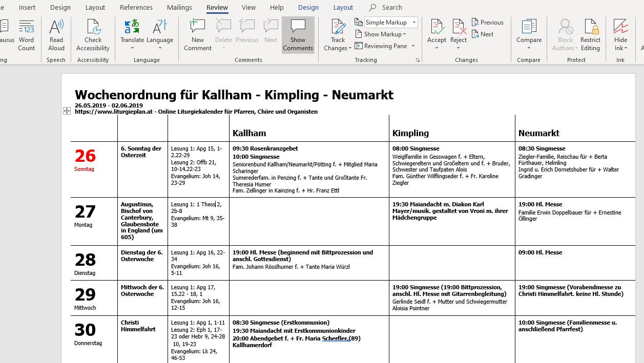This screenshot has height=363, width=644.
Task: Select the Review tab
Action: tap(217, 7)
